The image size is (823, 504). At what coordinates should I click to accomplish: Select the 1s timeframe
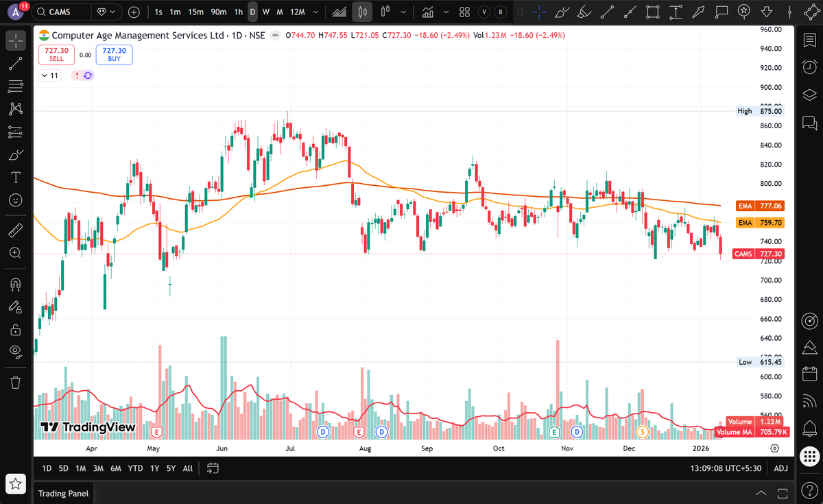pos(159,12)
